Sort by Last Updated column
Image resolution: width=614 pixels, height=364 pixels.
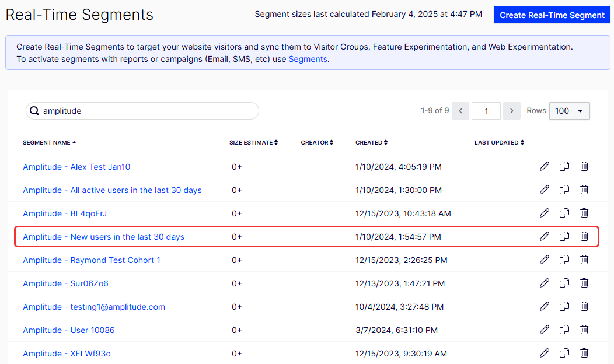(x=499, y=142)
